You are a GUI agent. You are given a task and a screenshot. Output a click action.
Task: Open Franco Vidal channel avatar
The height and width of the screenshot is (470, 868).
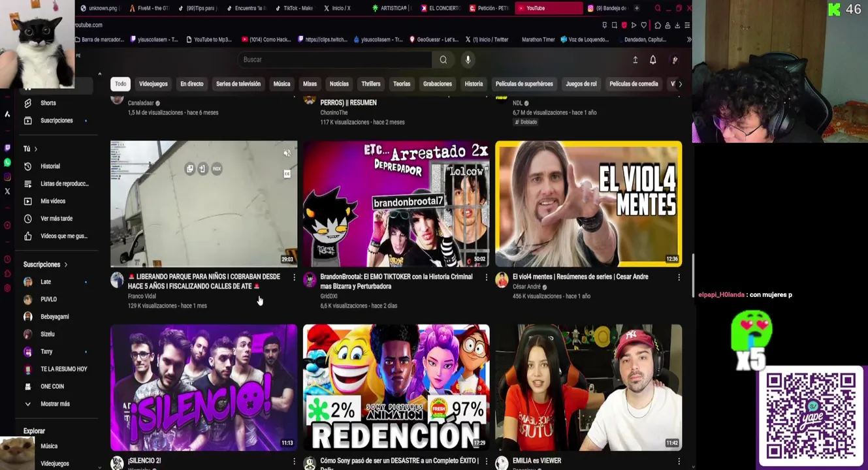[x=117, y=280]
